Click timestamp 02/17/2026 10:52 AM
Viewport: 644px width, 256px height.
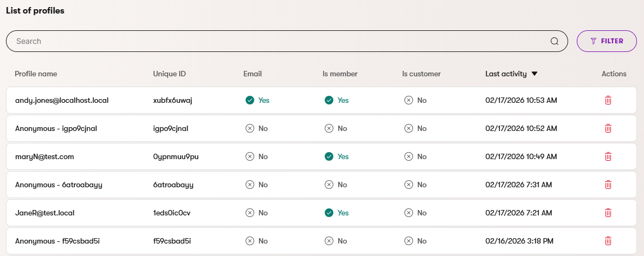tap(521, 128)
